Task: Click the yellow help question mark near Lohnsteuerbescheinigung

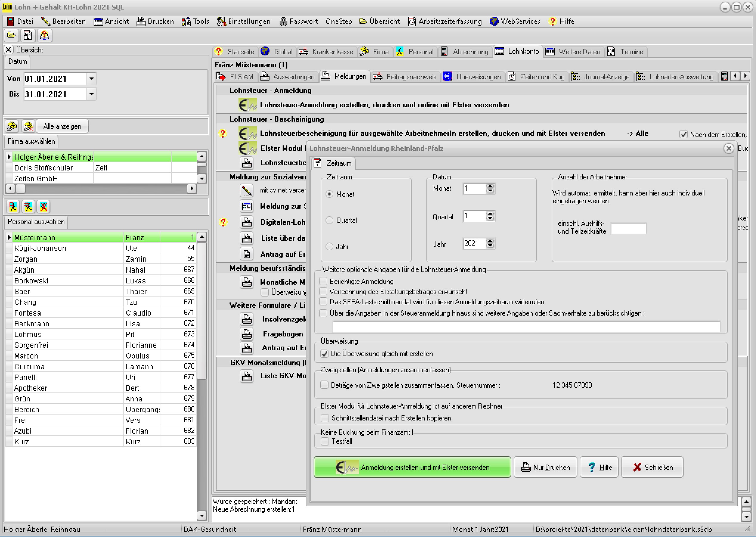Action: click(223, 134)
